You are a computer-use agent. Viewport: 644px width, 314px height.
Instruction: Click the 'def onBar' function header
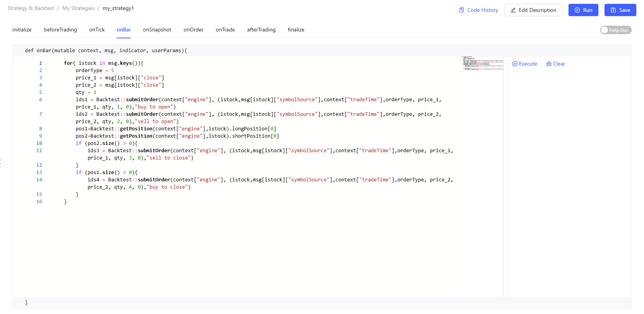tap(106, 50)
